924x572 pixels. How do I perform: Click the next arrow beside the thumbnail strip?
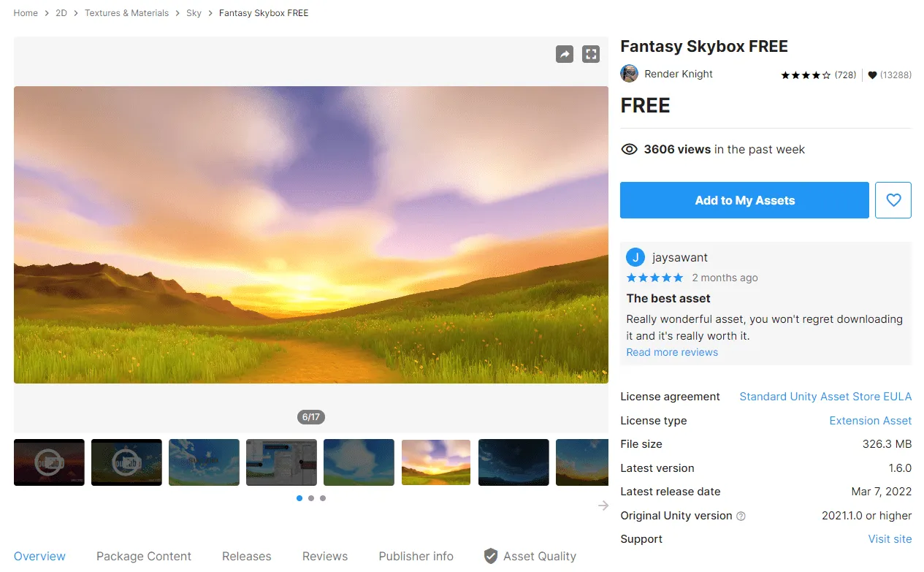click(x=603, y=506)
